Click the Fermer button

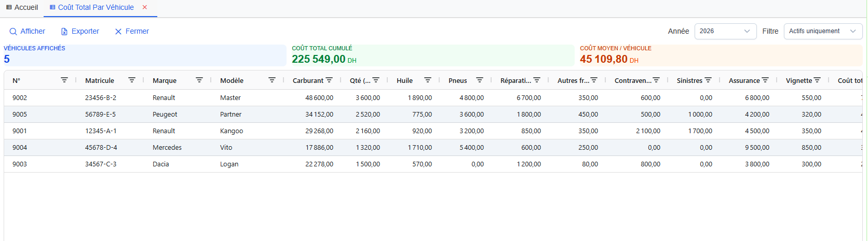132,31
